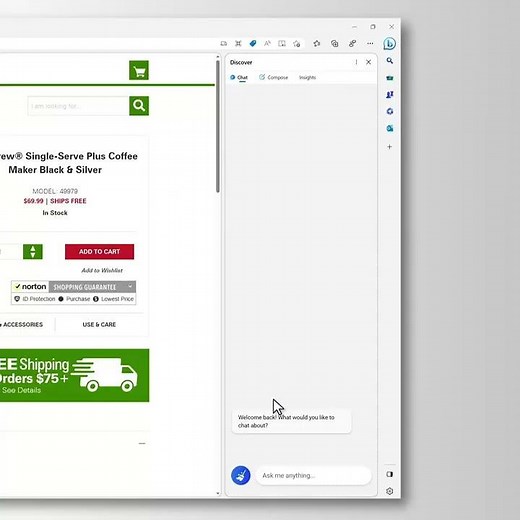Click the new topic broom button

[x=241, y=475]
